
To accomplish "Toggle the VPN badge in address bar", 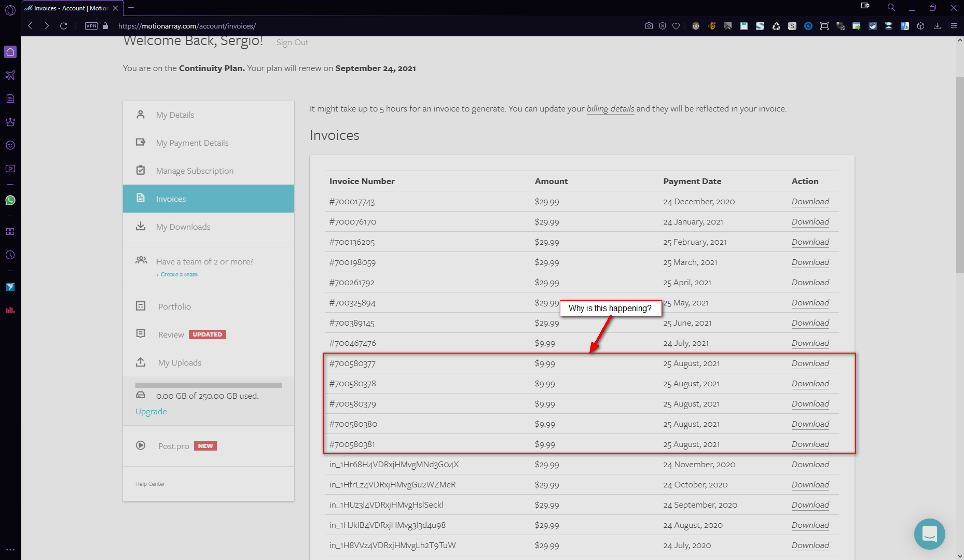I will (91, 26).
